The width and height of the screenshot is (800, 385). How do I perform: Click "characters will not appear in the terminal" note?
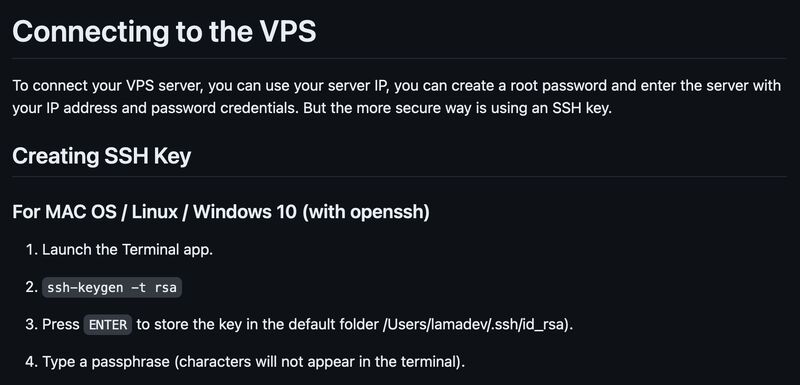click(319, 362)
